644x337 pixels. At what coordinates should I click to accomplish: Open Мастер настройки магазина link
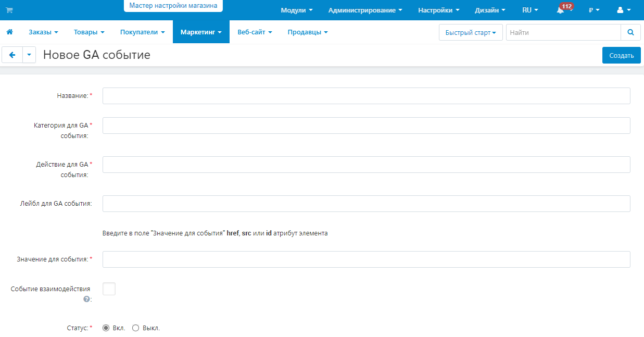[173, 6]
